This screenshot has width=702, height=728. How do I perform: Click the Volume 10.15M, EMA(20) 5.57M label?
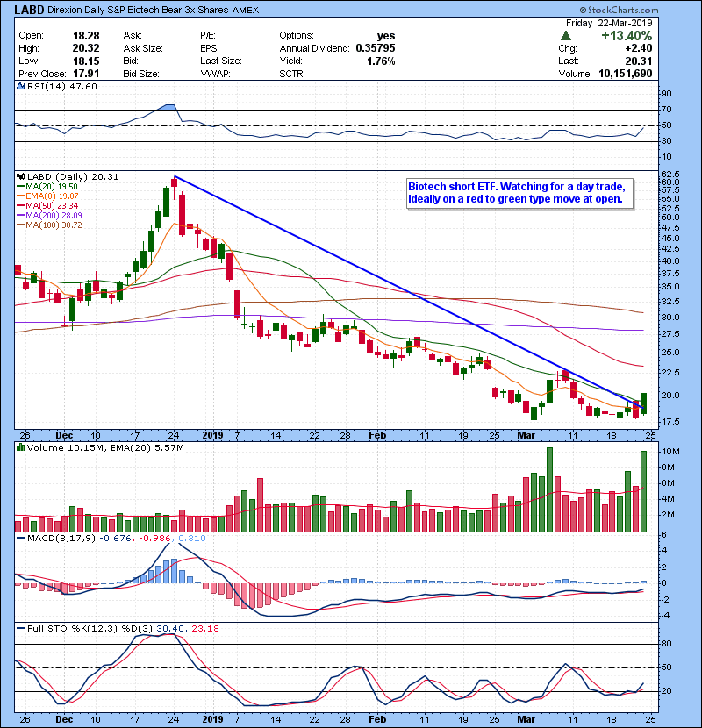(x=105, y=447)
